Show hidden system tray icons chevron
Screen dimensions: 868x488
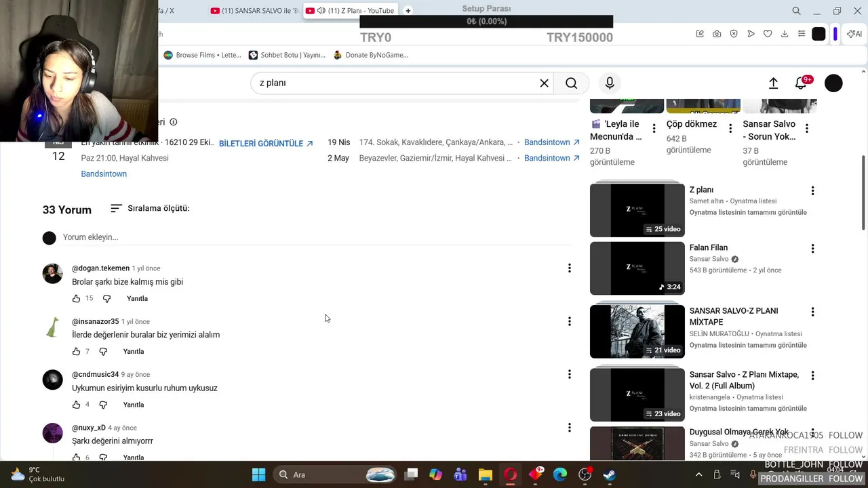[x=698, y=474]
